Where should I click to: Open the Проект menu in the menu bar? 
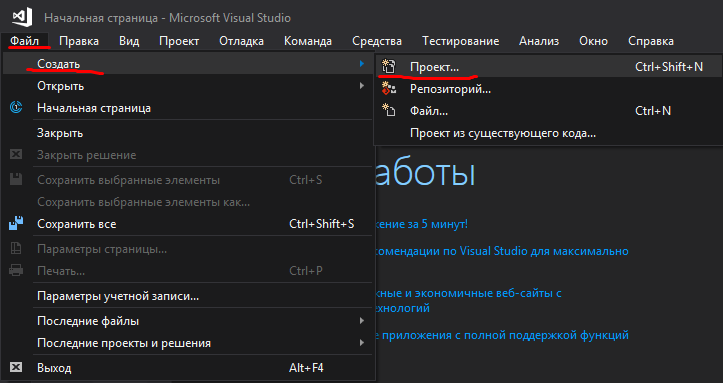(179, 41)
